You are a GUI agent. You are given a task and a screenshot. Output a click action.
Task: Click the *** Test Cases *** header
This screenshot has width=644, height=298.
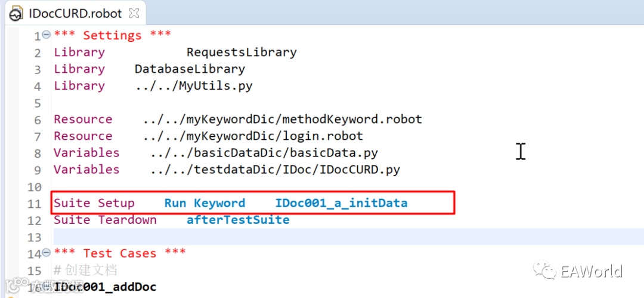119,253
